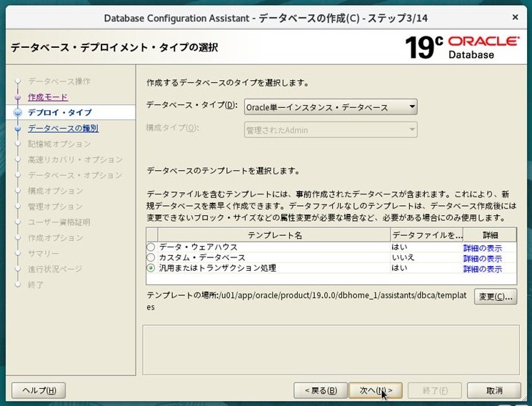This screenshot has width=532, height=406.
Task: Click the データベース・オプション step label
Action: [75, 175]
